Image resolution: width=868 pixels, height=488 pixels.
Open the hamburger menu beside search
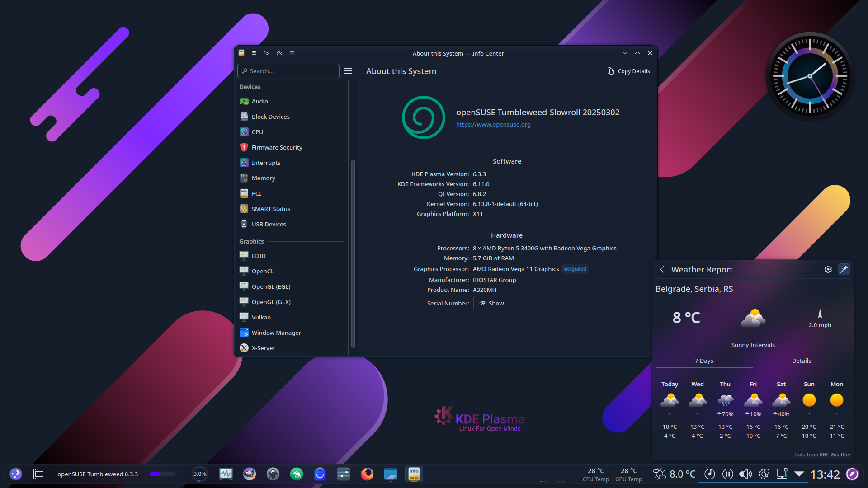tap(348, 71)
